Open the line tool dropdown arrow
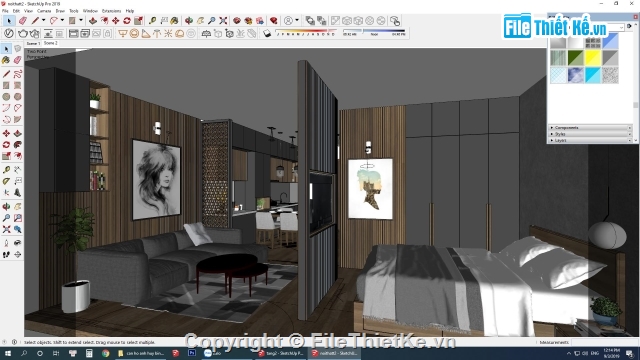This screenshot has width=640, height=360. [43, 20]
